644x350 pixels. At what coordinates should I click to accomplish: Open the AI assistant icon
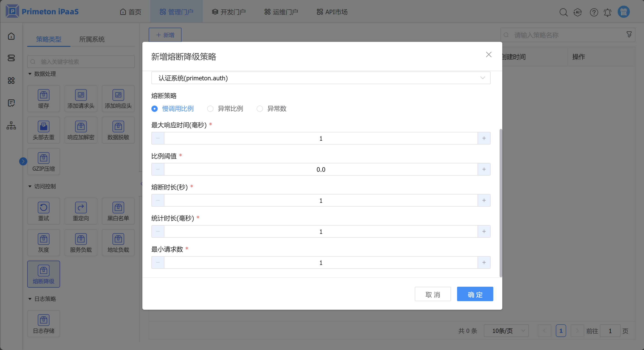click(577, 12)
